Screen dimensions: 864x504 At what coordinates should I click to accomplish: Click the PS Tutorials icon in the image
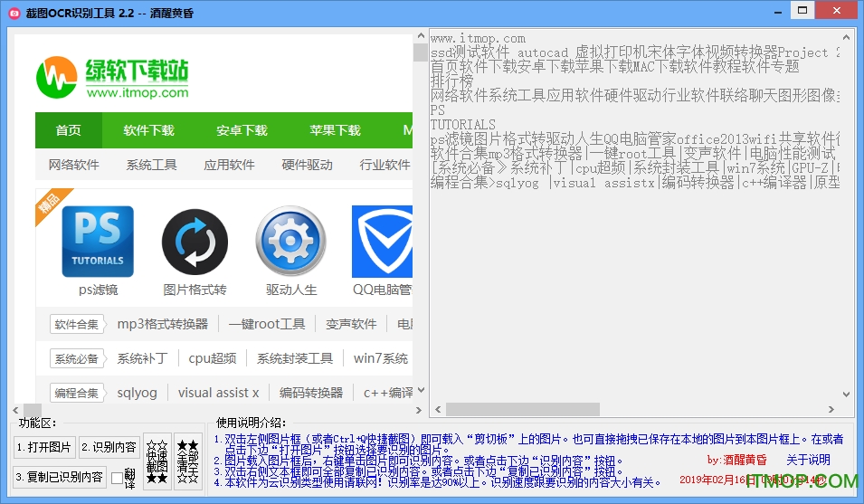click(98, 242)
